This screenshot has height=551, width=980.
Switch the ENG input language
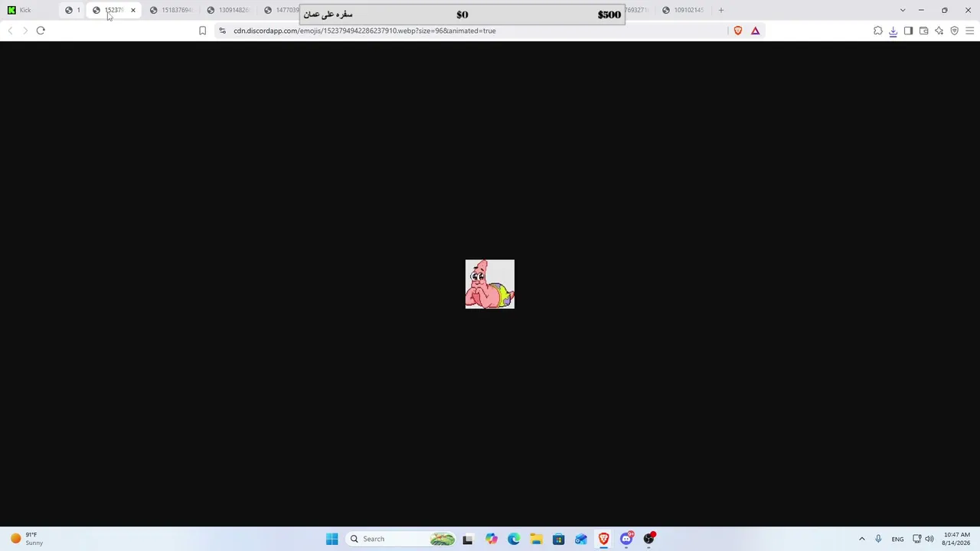tap(897, 539)
